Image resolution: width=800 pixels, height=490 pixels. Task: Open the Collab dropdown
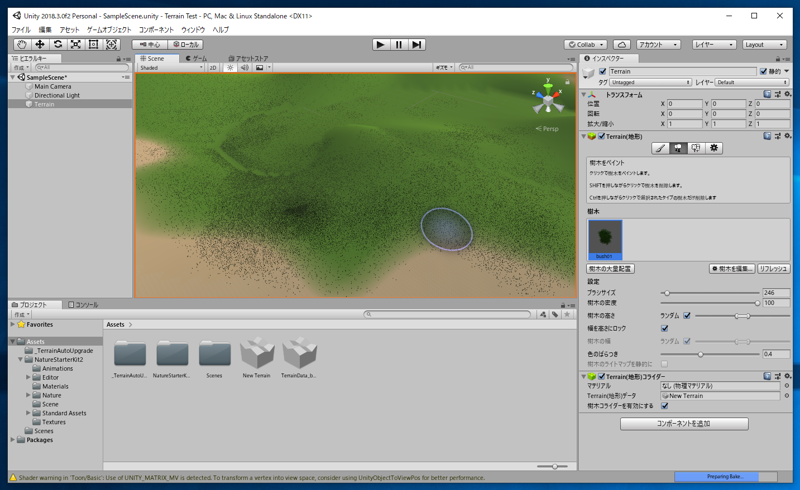pyautogui.click(x=586, y=44)
